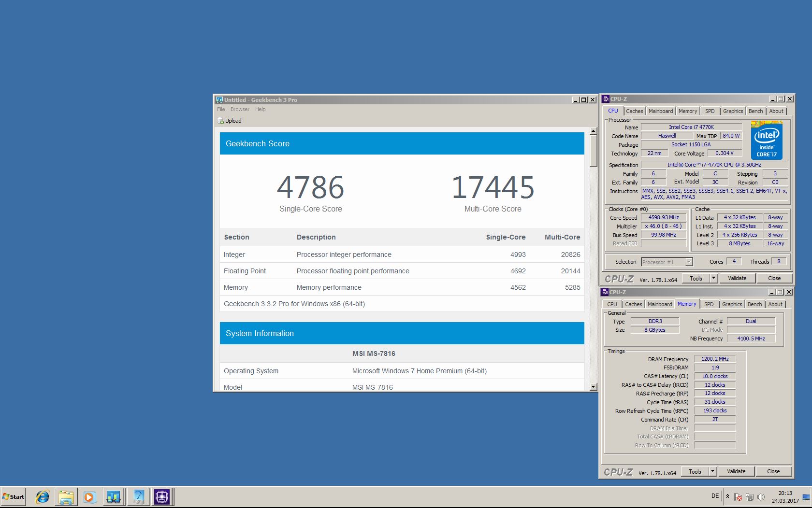
Task: Open Internet Explorer from the taskbar
Action: click(x=43, y=497)
